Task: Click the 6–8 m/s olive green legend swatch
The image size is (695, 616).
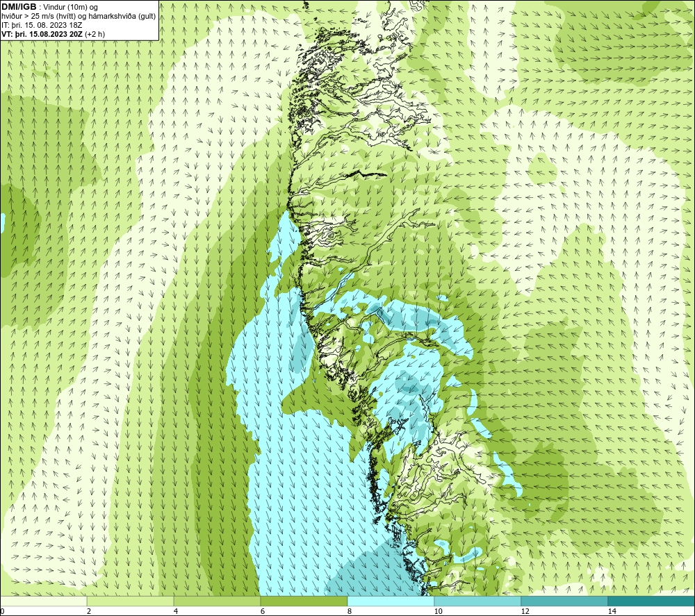Action: point(304,601)
